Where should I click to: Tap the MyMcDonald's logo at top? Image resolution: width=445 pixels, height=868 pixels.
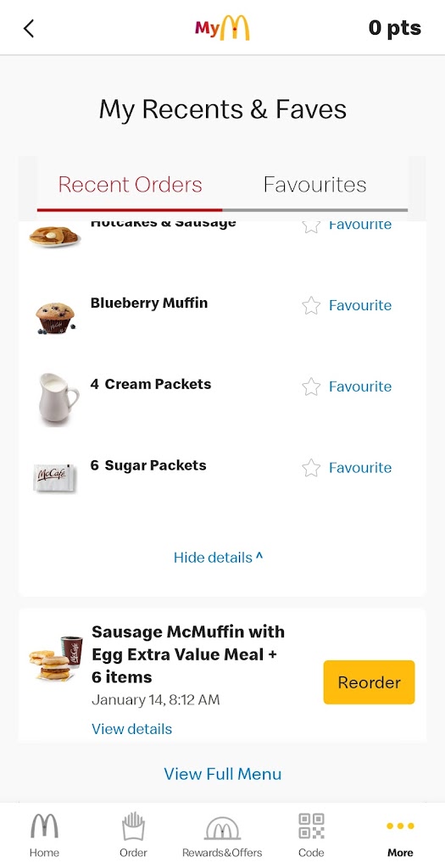pos(222,28)
